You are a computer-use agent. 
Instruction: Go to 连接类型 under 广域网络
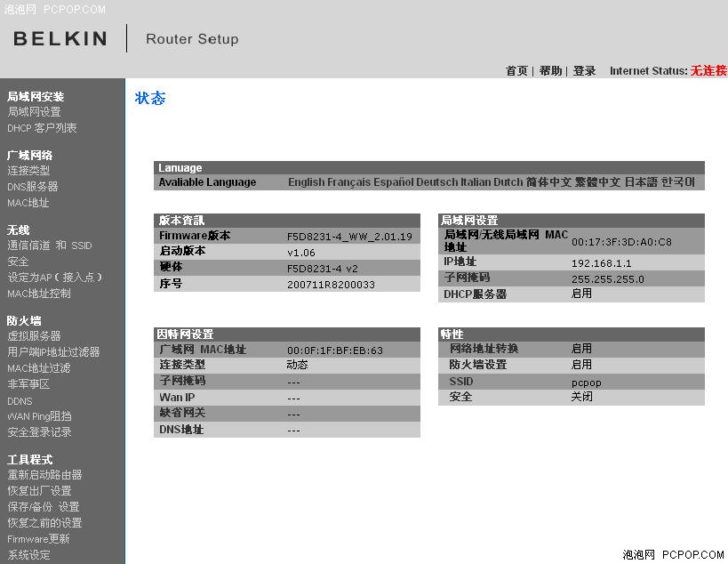pos(28,171)
